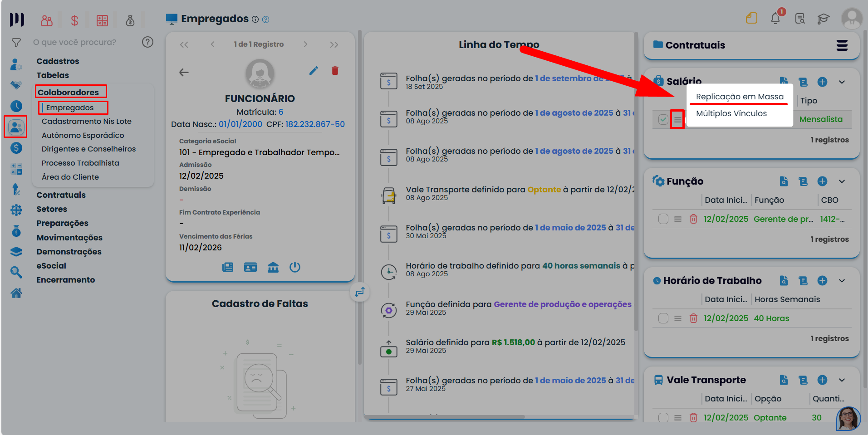
Task: Click the ID card icon on the employee card
Action: point(250,267)
